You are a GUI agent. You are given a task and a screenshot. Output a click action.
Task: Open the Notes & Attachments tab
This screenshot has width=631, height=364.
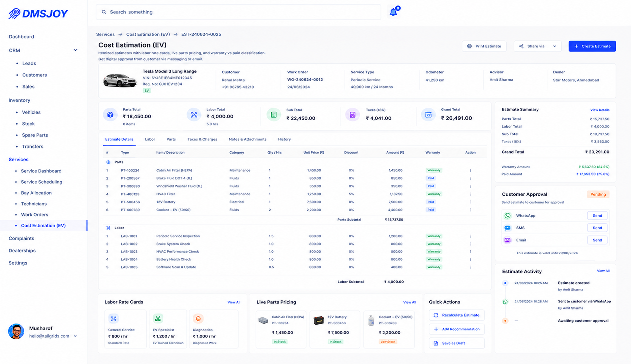(247, 139)
